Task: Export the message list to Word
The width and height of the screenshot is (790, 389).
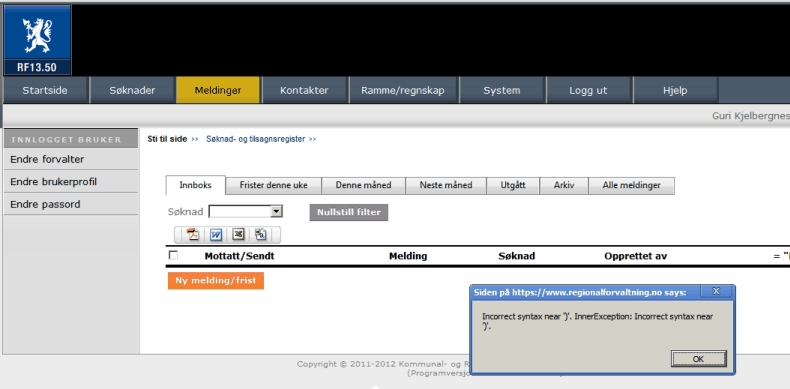Action: pos(216,235)
